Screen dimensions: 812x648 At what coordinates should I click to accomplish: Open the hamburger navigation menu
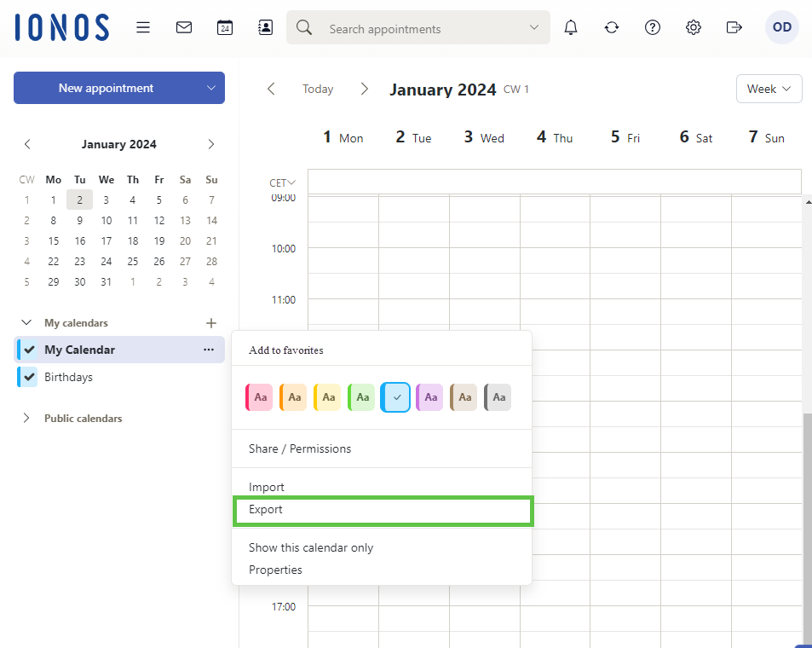[143, 27]
